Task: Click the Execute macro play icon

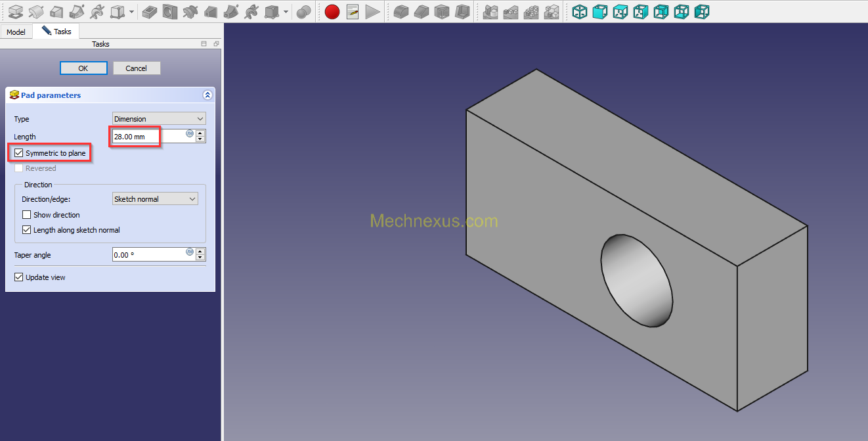Action: [372, 11]
